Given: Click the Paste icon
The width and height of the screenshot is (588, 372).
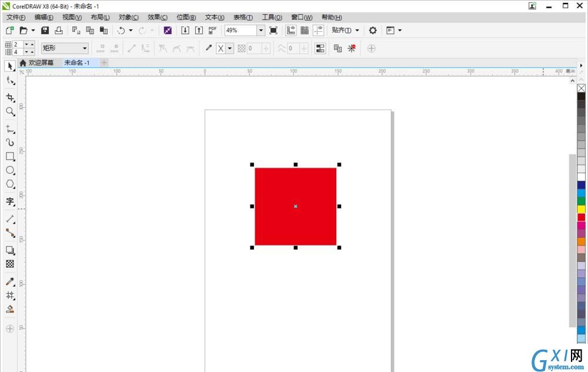Looking at the screenshot, I should [104, 31].
